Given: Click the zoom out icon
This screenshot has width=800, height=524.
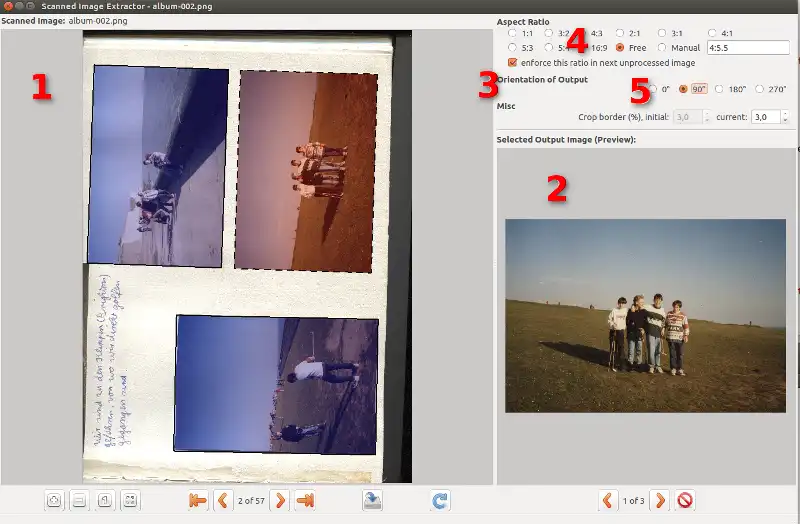Looking at the screenshot, I should pos(79,501).
